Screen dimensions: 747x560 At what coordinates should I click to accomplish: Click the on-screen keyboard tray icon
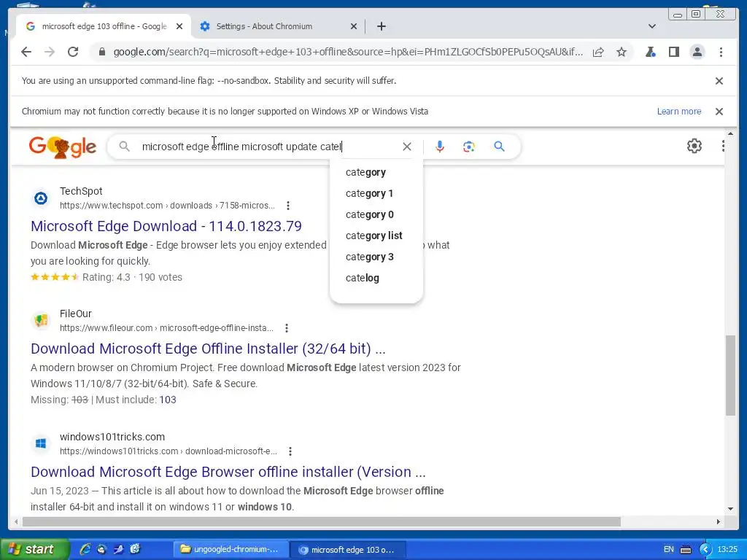pyautogui.click(x=686, y=550)
